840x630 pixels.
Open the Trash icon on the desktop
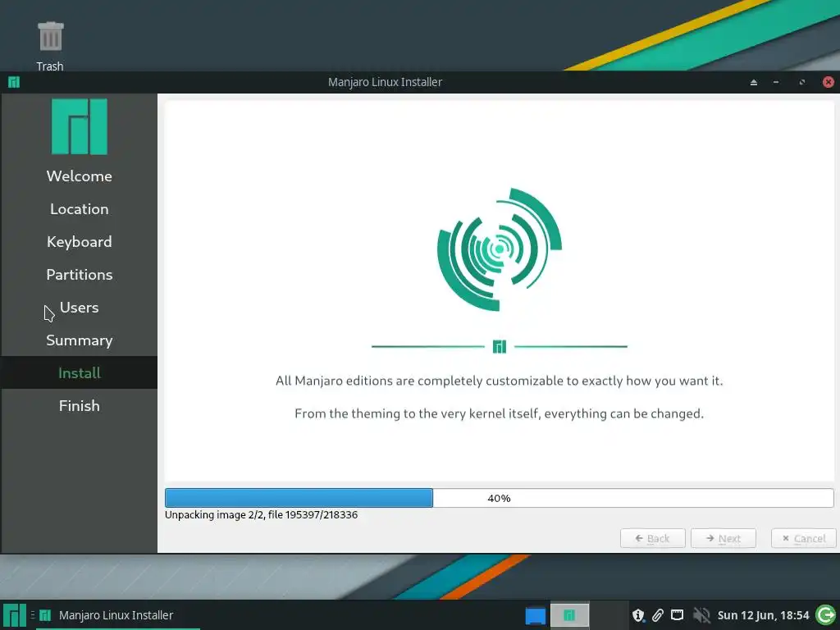point(50,36)
